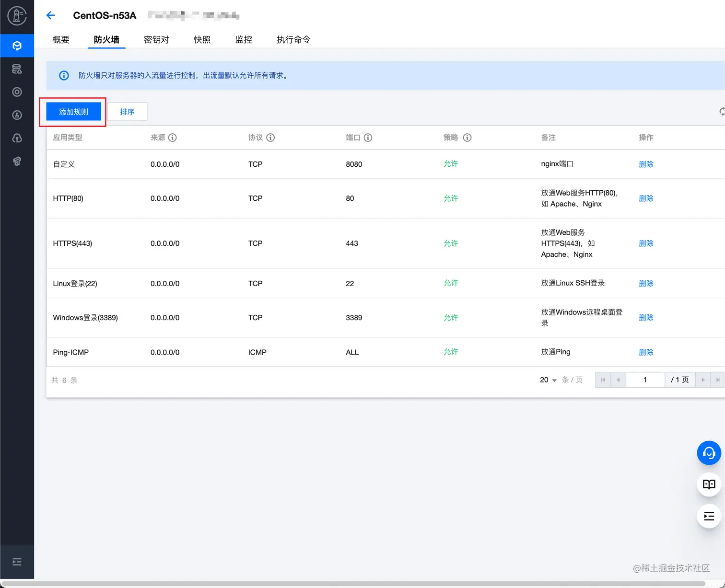This screenshot has height=588, width=725.
Task: Click the 排序 button
Action: [127, 112]
